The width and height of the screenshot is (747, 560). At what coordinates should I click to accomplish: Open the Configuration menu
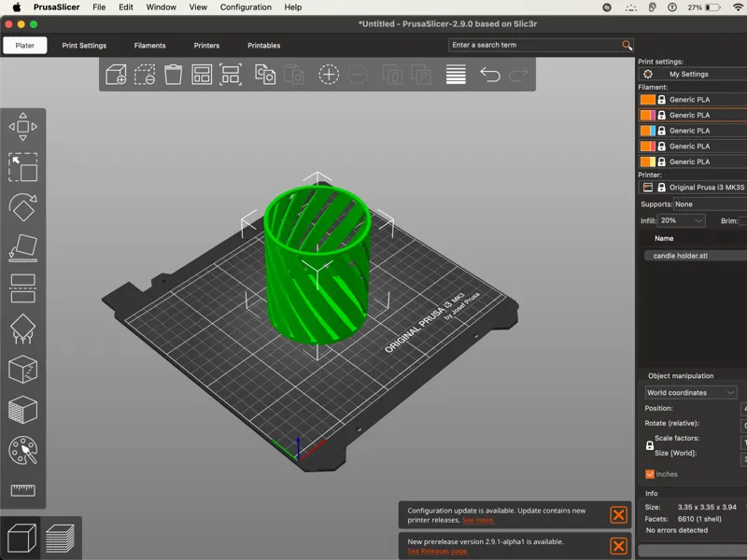[x=246, y=7]
